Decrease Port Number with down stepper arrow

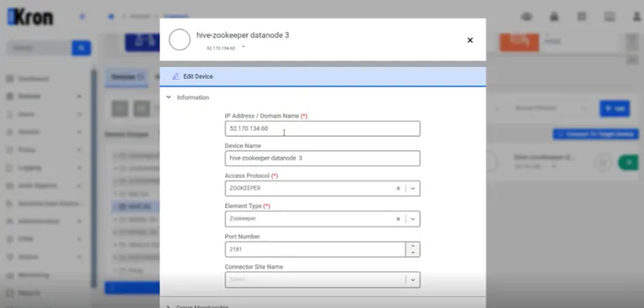point(413,253)
